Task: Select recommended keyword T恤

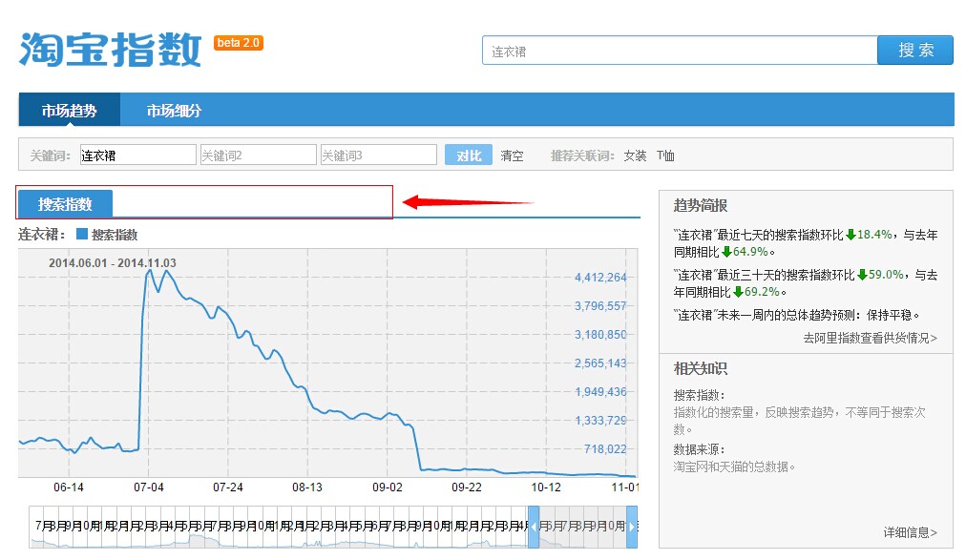Action: tap(665, 156)
